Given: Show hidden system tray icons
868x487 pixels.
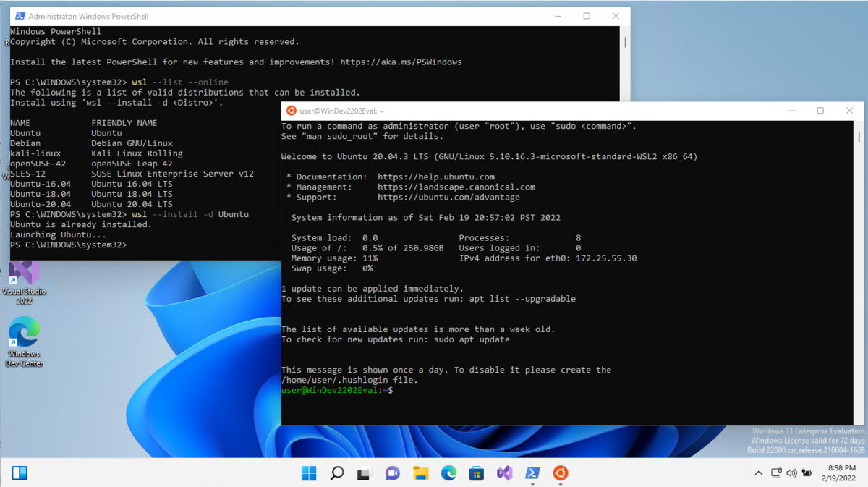Looking at the screenshot, I should pyautogui.click(x=758, y=473).
